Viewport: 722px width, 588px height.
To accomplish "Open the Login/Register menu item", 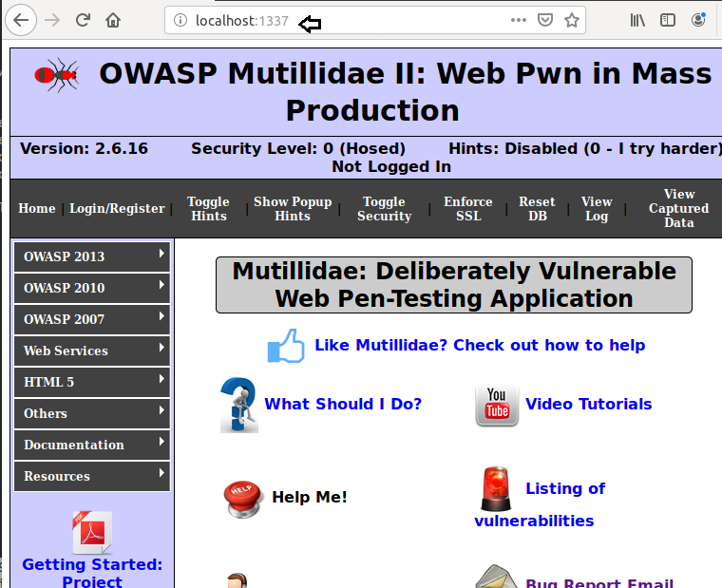I will [x=117, y=209].
